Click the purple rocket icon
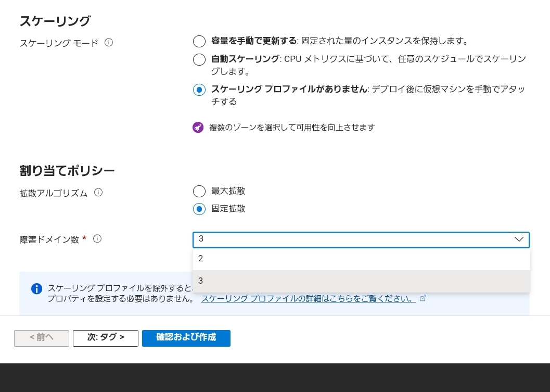The width and height of the screenshot is (550, 392). 198,128
